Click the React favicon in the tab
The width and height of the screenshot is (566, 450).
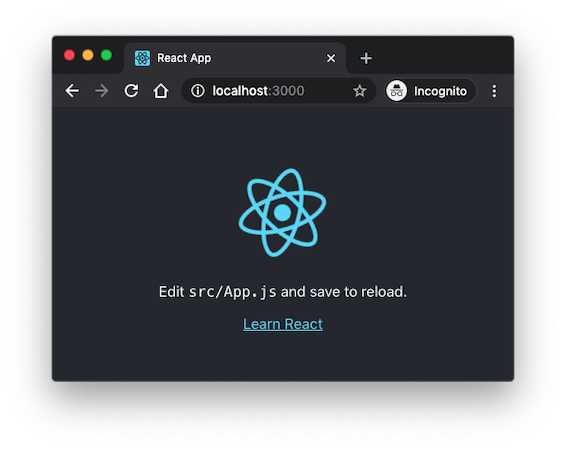pos(142,58)
